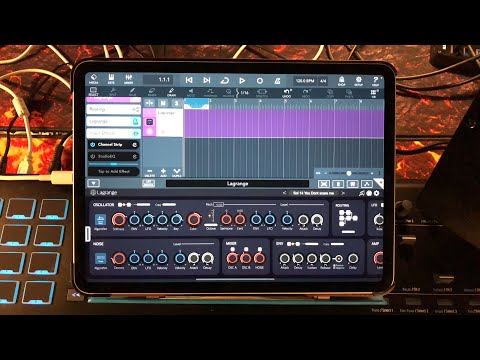Adjust the timeline zoom slider
Screen dimensions: 480x360
349,173
